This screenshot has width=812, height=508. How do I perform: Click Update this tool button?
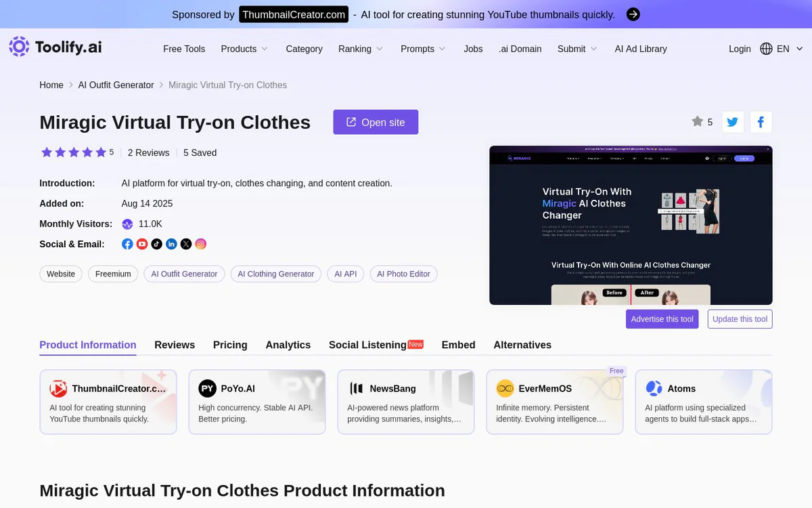point(740,319)
